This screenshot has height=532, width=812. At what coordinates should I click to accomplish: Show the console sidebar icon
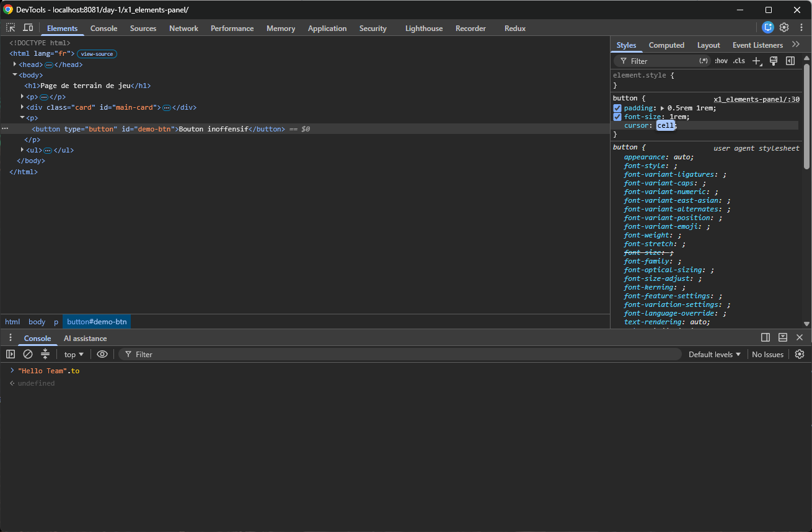pyautogui.click(x=11, y=354)
